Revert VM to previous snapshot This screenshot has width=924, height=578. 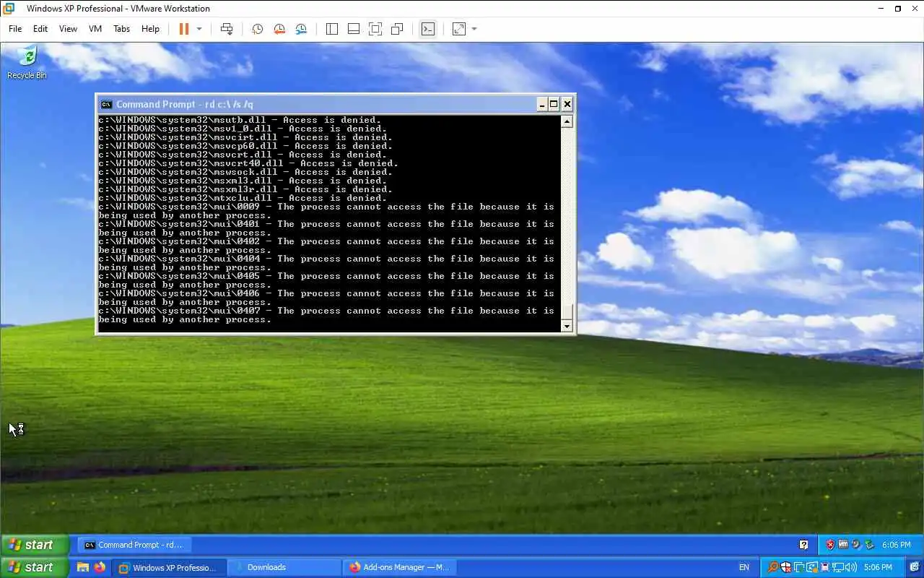pyautogui.click(x=279, y=29)
